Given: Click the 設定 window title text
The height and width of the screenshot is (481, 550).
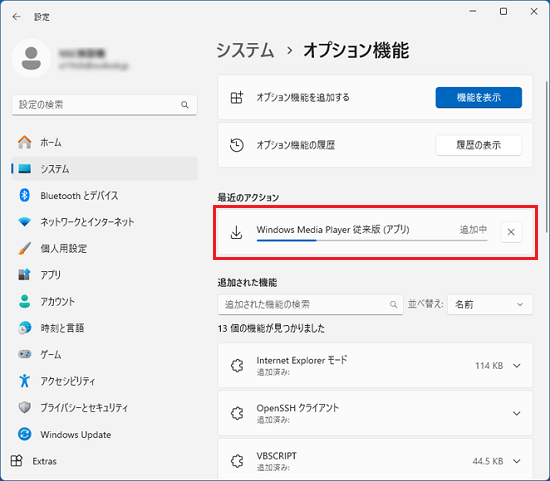Looking at the screenshot, I should (x=41, y=16).
